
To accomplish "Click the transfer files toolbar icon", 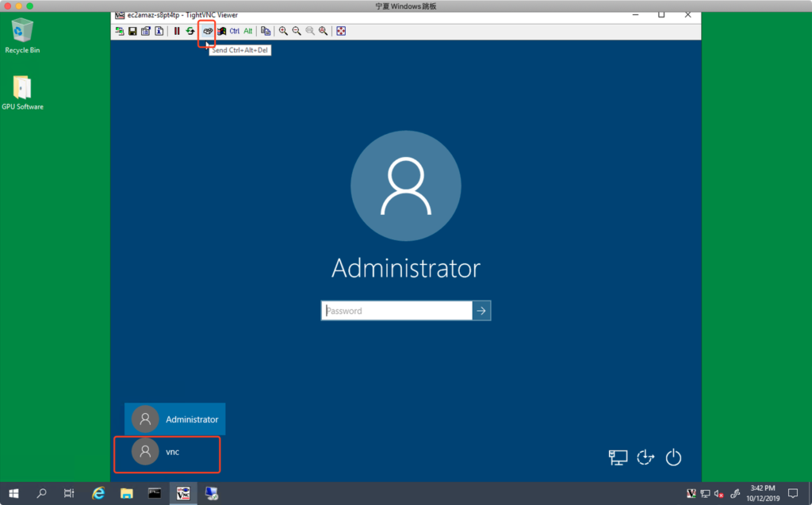I will (x=266, y=31).
